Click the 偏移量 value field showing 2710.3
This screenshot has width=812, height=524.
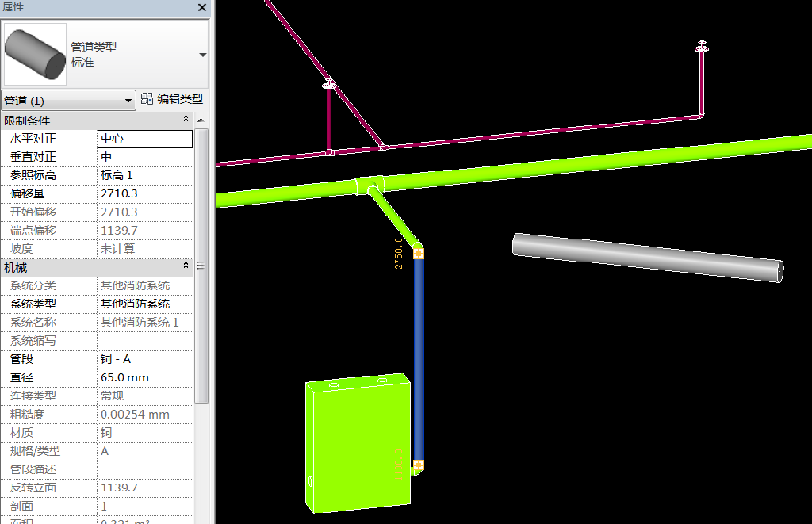tap(144, 193)
